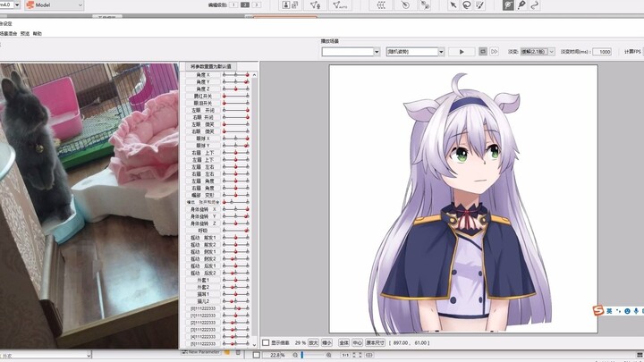Click the 角度 Z parameter slider
Image resolution: width=644 pixels, height=362 pixels.
pos(236,88)
